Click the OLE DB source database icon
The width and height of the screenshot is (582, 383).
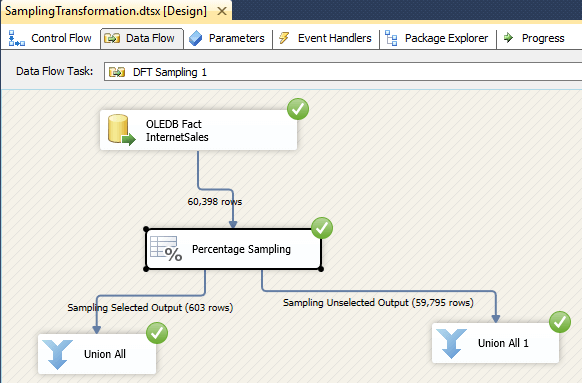pos(121,130)
